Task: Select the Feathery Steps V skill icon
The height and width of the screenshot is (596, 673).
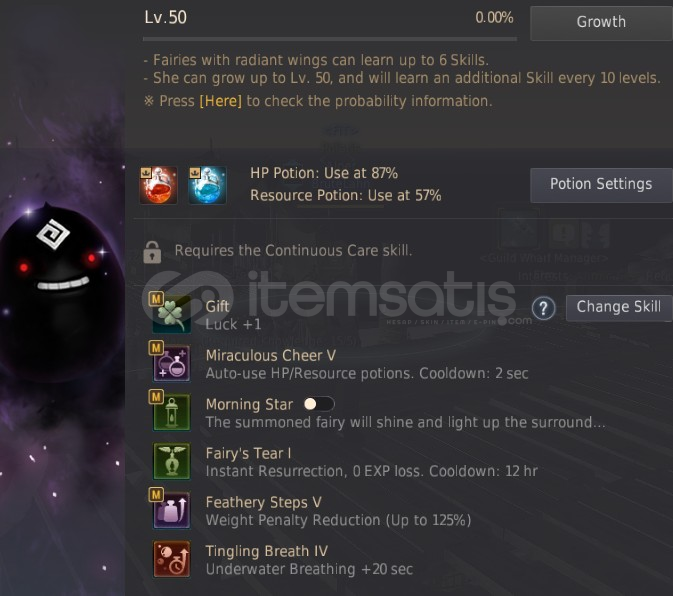Action: pyautogui.click(x=172, y=510)
